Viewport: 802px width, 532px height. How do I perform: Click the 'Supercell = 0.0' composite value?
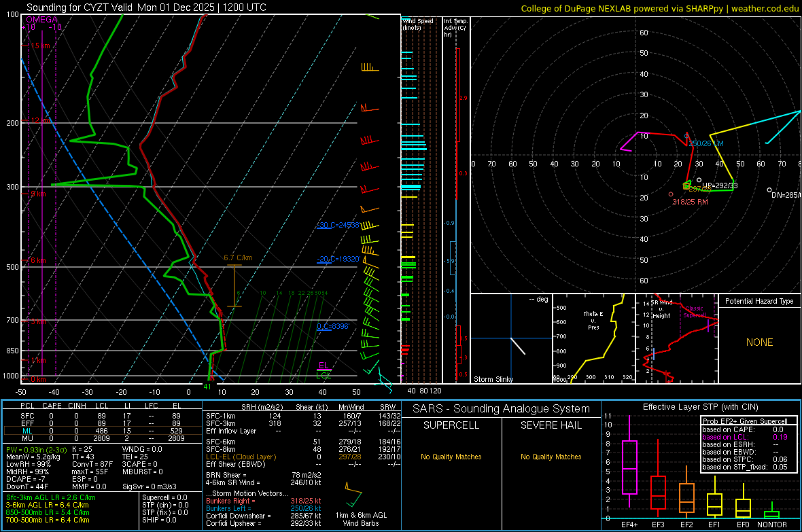click(164, 498)
